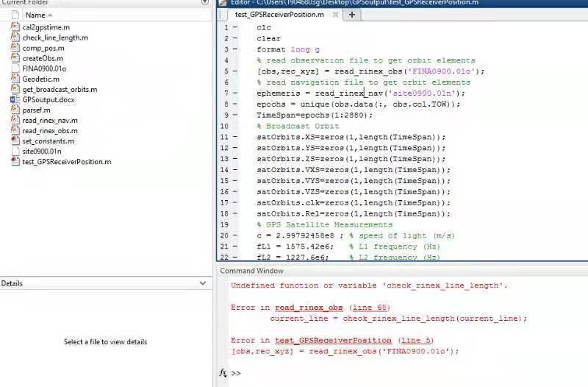The image size is (588, 387).
Task: Click 'TimeSpan=epochs(1:2880);' on line 9
Action: click(x=315, y=115)
